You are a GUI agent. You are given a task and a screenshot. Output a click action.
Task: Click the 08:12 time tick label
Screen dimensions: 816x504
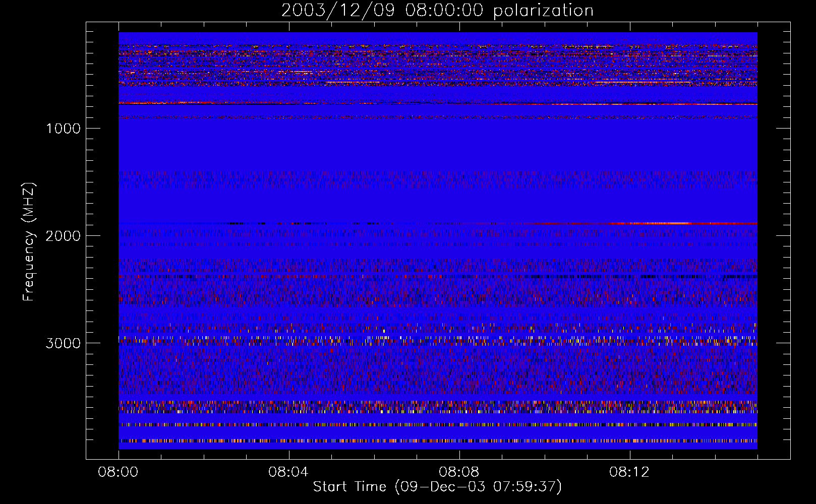click(x=629, y=472)
